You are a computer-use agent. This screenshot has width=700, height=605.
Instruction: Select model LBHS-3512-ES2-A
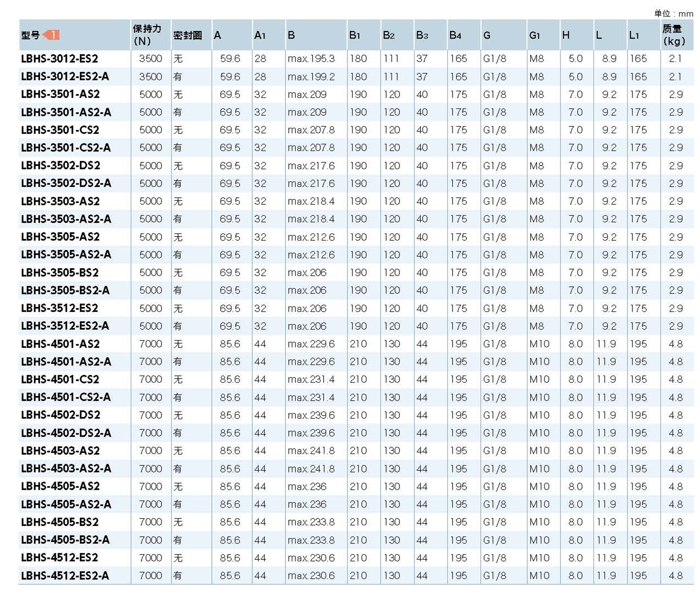pos(65,326)
